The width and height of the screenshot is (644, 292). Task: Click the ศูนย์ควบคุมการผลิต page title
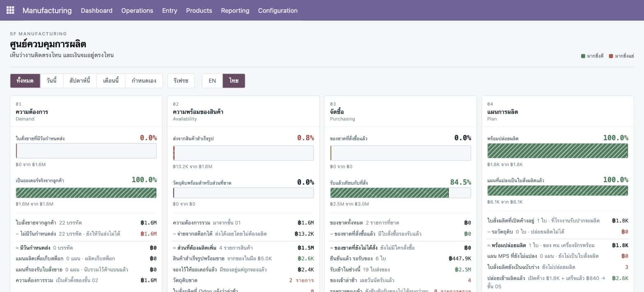48,44
